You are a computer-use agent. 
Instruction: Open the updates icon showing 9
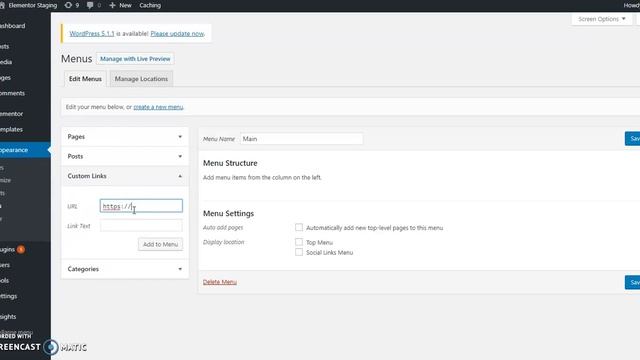72,5
